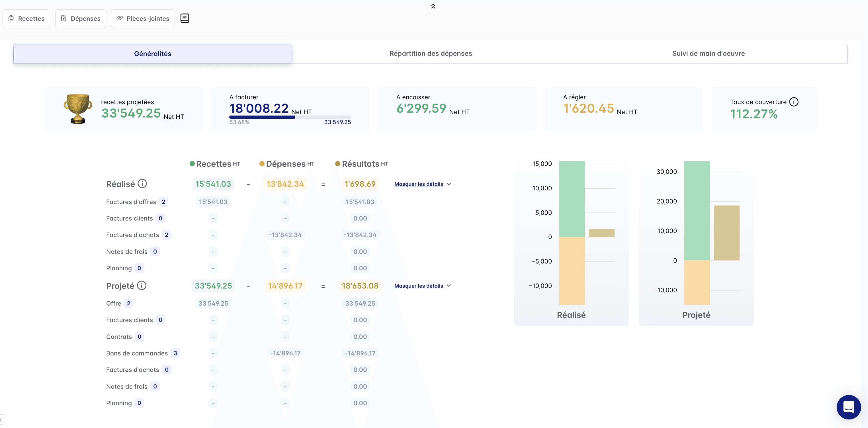
Task: Click the chevron next to Projeté's Masquer link
Action: coord(449,285)
